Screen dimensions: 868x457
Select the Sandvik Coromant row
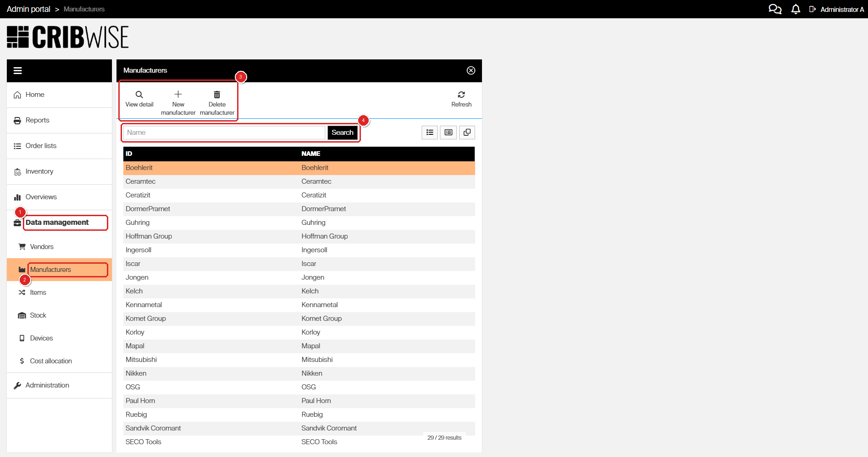tap(299, 428)
